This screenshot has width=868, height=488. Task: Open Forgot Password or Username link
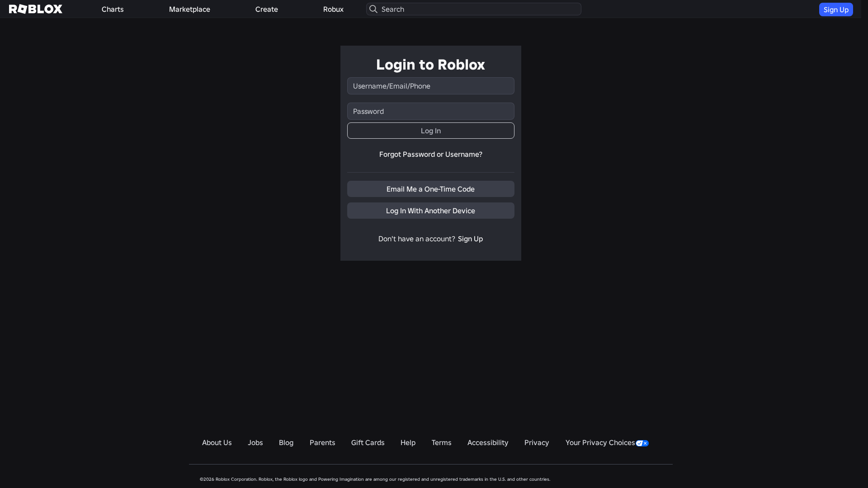pos(431,155)
